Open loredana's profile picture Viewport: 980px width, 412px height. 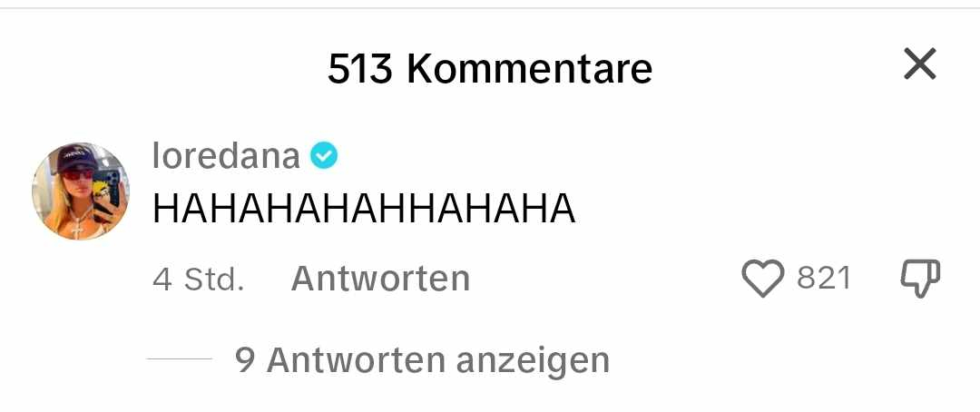[82, 191]
